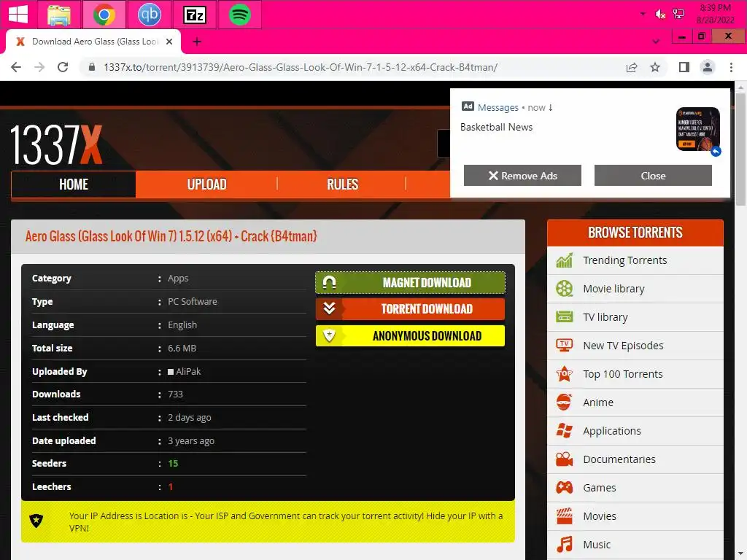
Task: Click the TV library icon
Action: (565, 316)
